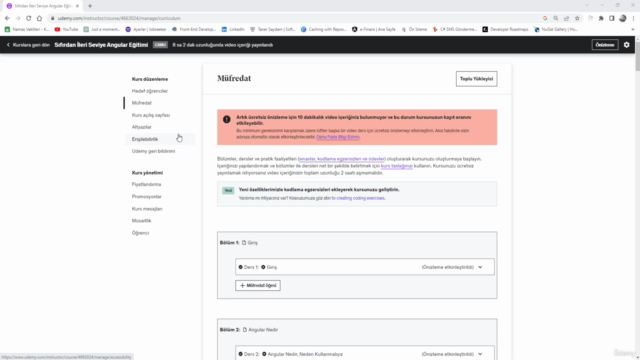Expand Ders 2 Angular Nedir lecture chevron

(480, 354)
